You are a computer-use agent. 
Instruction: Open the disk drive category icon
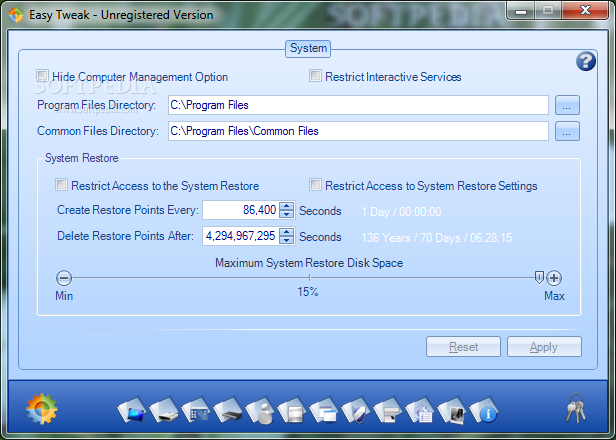pyautogui.click(x=164, y=411)
